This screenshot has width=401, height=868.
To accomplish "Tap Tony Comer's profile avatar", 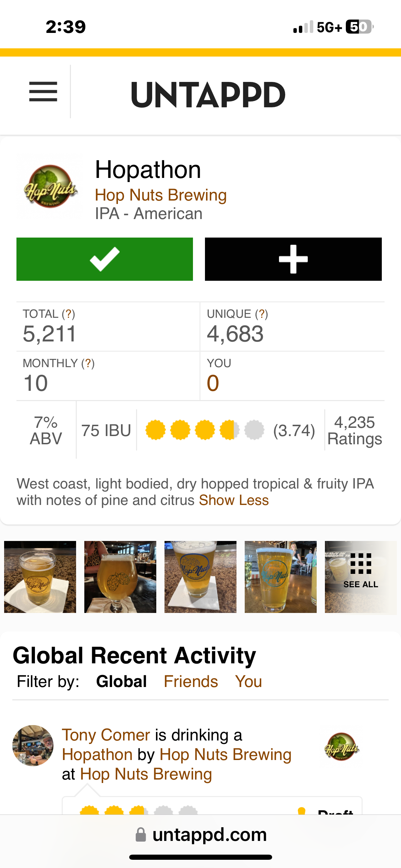I will [x=33, y=745].
